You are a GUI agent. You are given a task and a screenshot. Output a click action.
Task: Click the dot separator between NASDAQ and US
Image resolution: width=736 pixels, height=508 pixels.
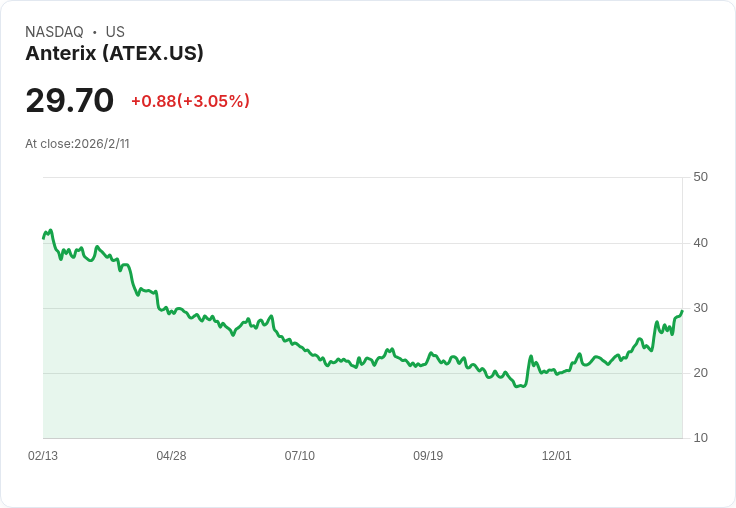(x=94, y=32)
